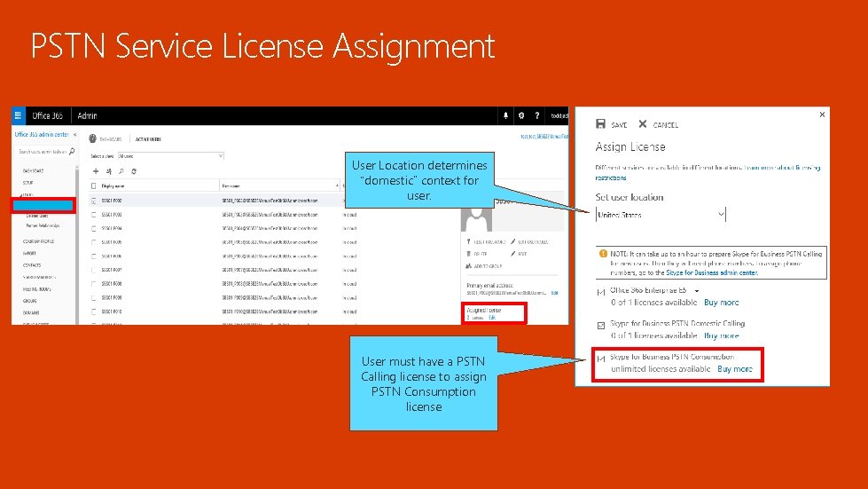Open Deleted Users in left navigation
This screenshot has height=489, width=868.
pyautogui.click(x=37, y=216)
